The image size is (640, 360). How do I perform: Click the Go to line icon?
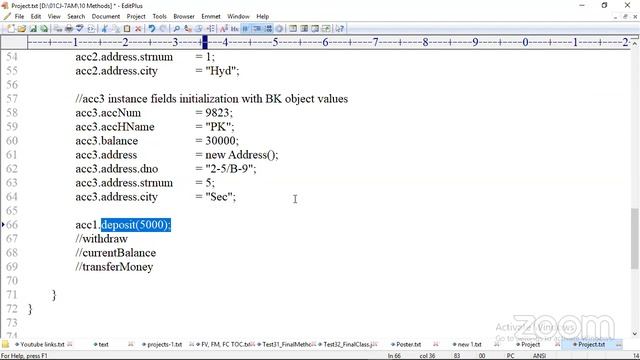(211, 29)
